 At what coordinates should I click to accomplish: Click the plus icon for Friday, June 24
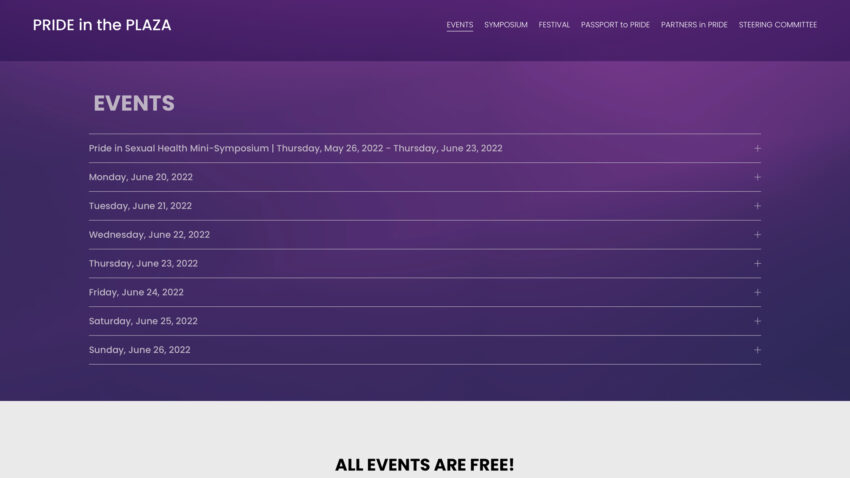(757, 293)
